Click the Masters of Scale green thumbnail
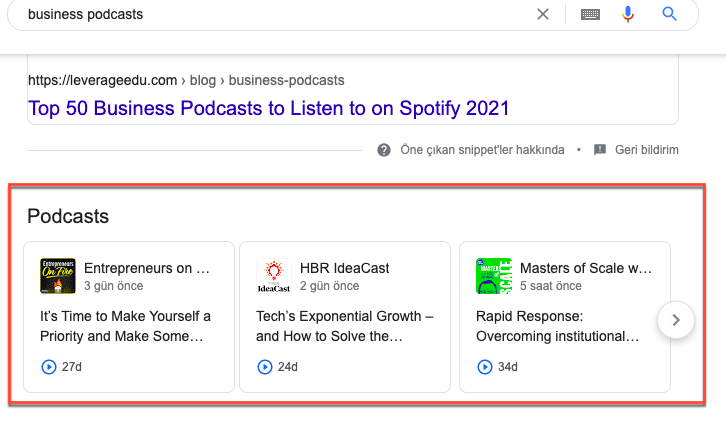Image resolution: width=726 pixels, height=423 pixels. [x=494, y=276]
